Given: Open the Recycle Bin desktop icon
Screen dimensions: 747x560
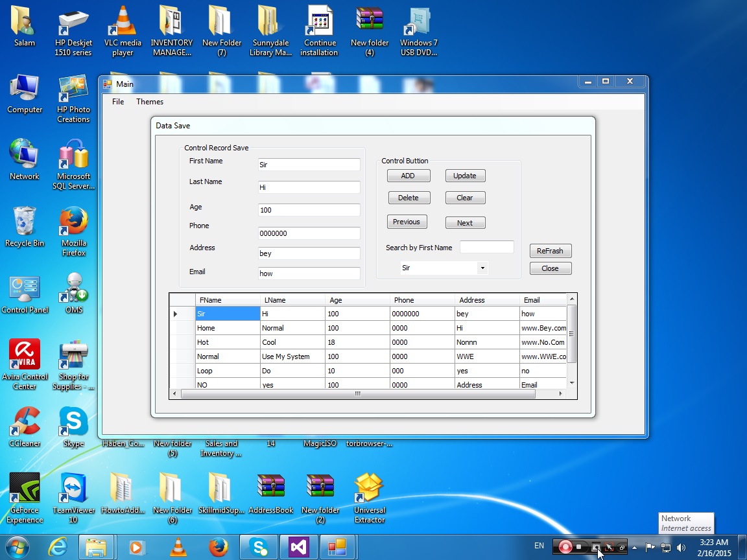Looking at the screenshot, I should point(24,227).
